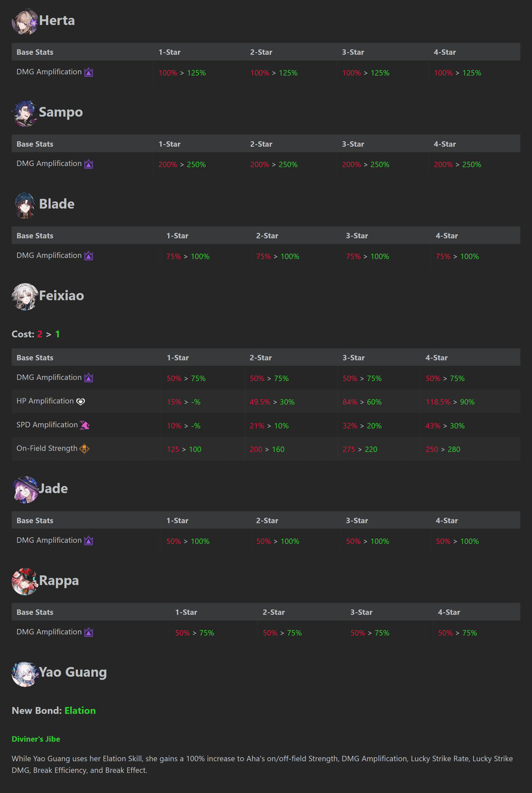Click Feixiao's SPD Amplification icon
532x793 pixels.
point(85,425)
